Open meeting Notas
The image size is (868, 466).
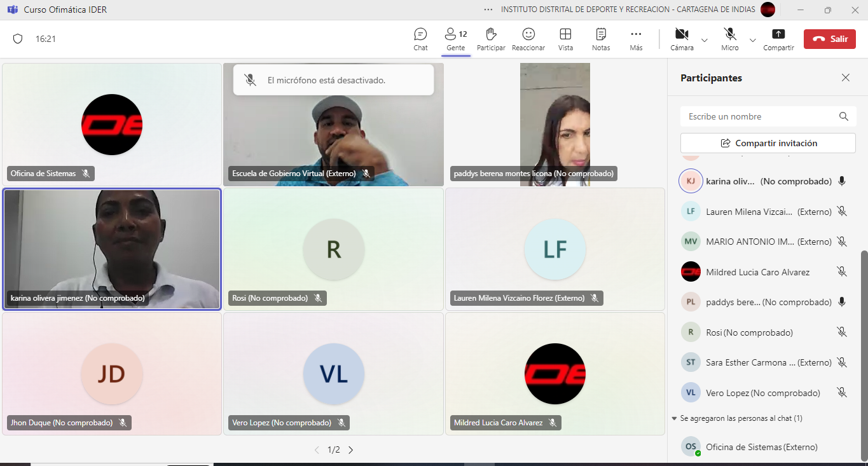tap(601, 39)
